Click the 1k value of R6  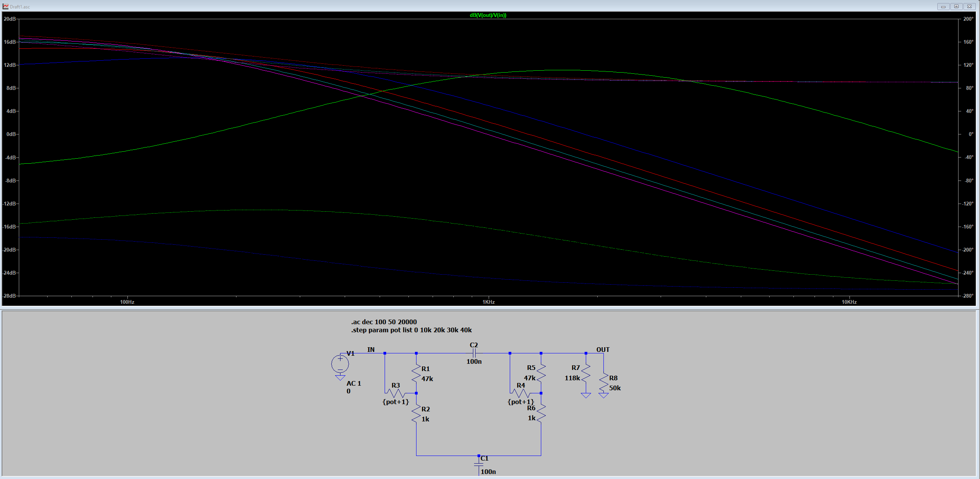pos(532,418)
